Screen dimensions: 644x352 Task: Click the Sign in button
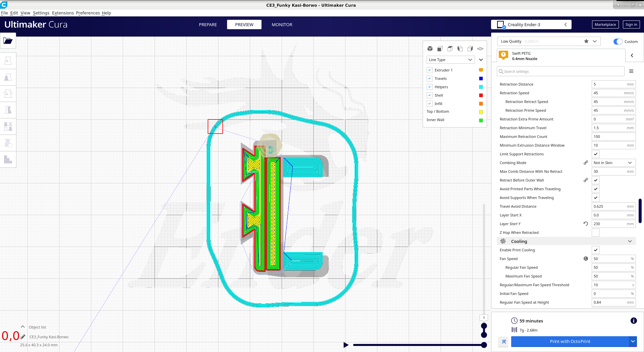click(x=631, y=24)
